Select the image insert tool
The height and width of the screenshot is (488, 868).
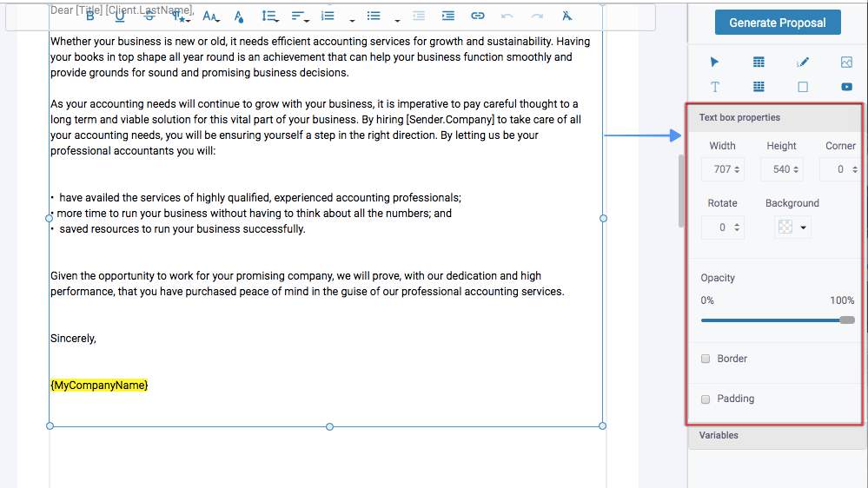(x=846, y=62)
